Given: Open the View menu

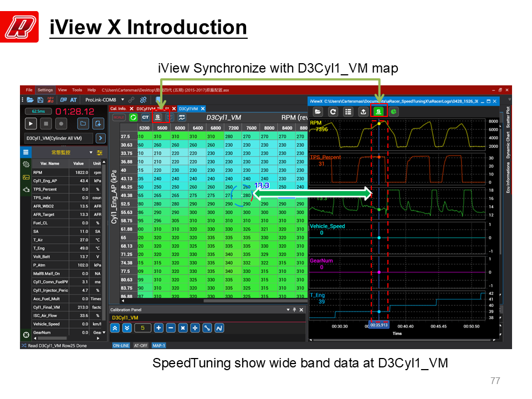Looking at the screenshot, I should coord(63,90).
